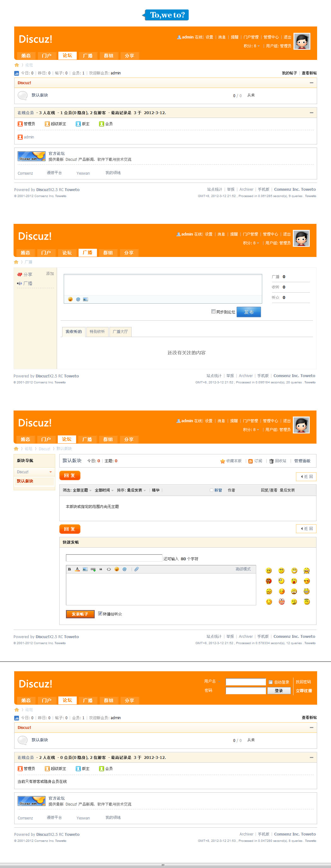The image size is (331, 868).
Task: Click the 登录 button
Action: 279,691
